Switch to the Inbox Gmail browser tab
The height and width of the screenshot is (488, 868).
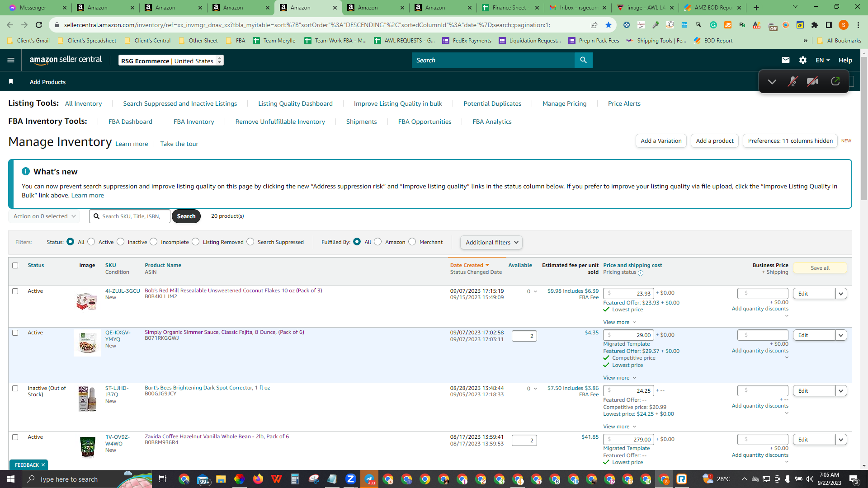click(577, 8)
